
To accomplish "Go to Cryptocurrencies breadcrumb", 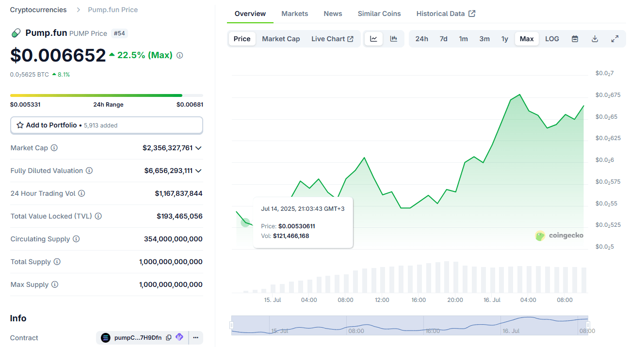I will click(38, 10).
